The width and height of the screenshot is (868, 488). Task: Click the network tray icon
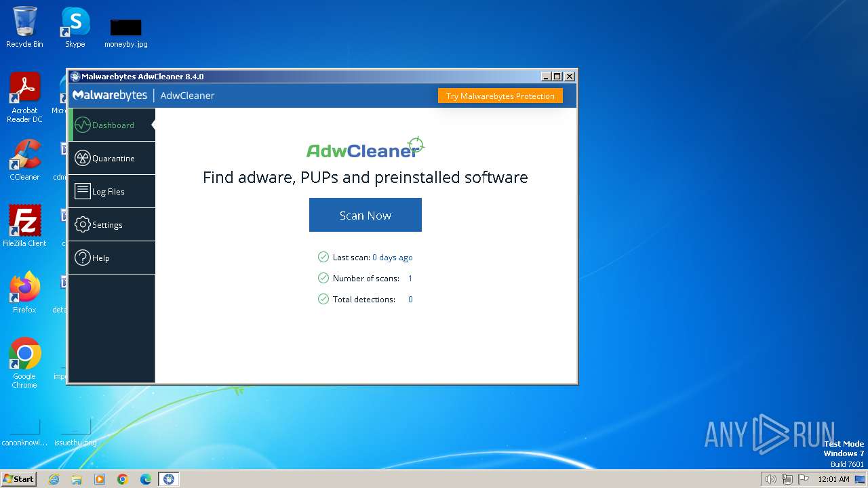pyautogui.click(x=787, y=479)
